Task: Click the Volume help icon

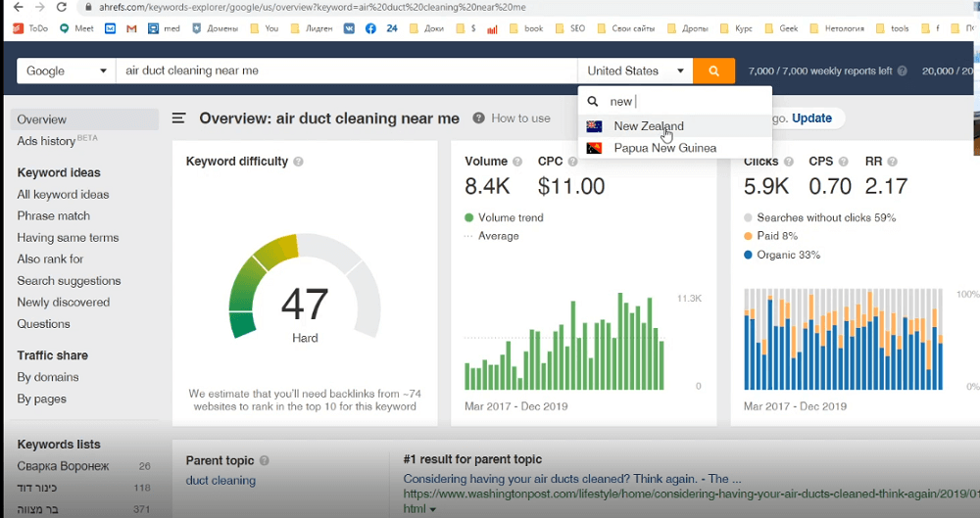Action: 516,162
